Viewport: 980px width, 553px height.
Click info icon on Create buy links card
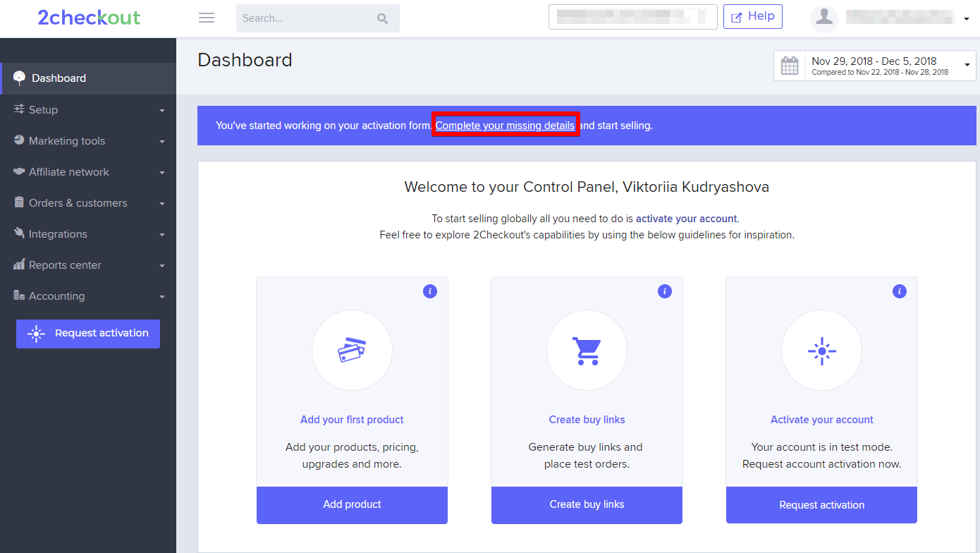tap(665, 291)
